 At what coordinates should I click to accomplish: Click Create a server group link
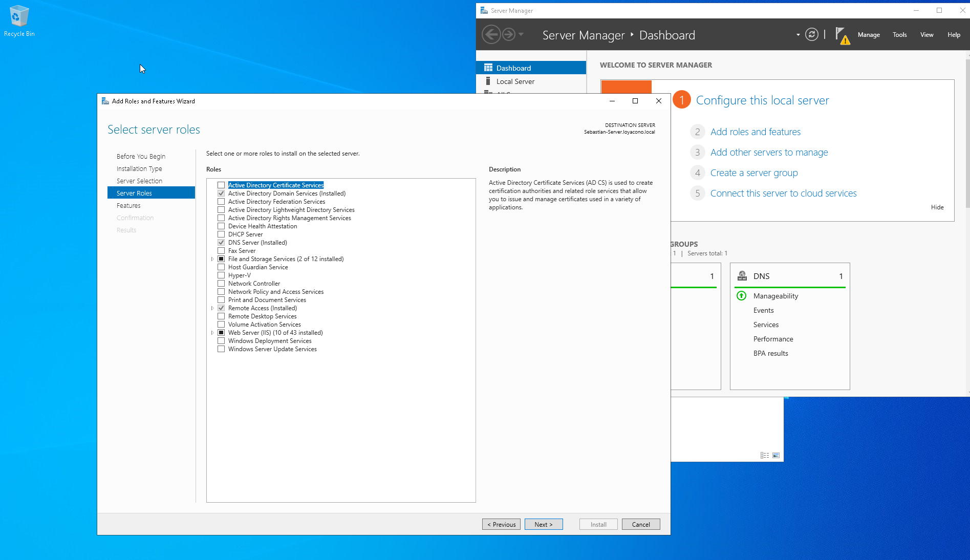[x=754, y=173]
